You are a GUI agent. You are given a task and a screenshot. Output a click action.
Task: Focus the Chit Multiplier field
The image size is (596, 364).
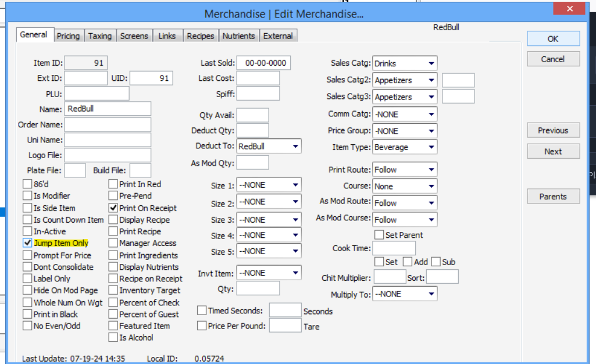[390, 277]
